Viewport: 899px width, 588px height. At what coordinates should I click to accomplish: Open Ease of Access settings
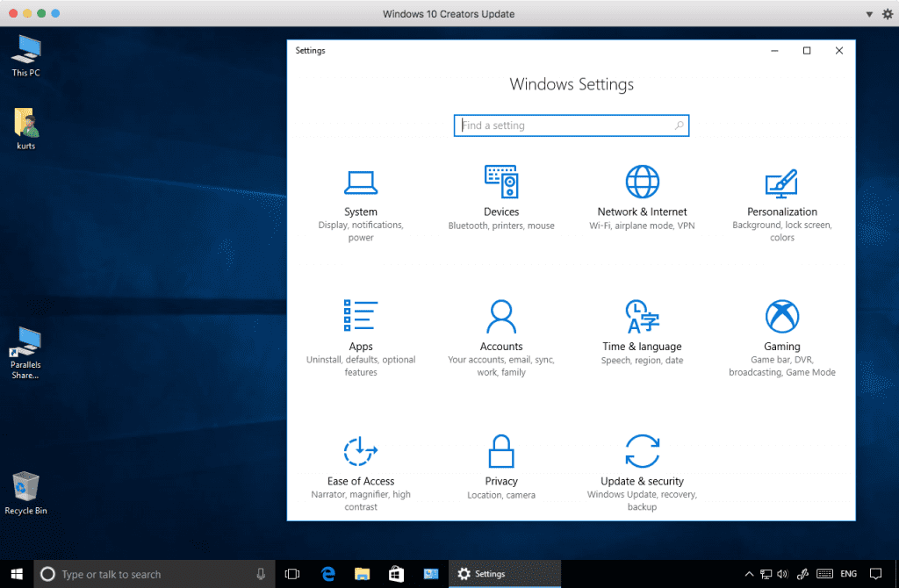tap(361, 473)
